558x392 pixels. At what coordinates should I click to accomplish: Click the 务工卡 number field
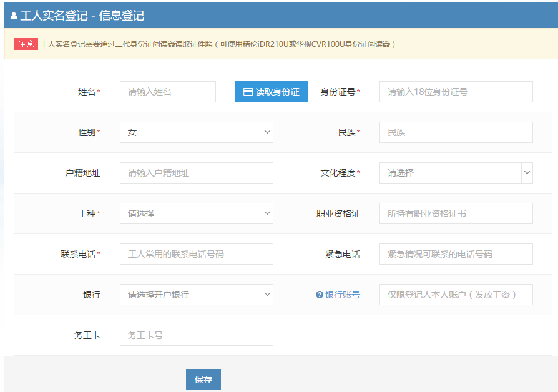pyautogui.click(x=196, y=335)
